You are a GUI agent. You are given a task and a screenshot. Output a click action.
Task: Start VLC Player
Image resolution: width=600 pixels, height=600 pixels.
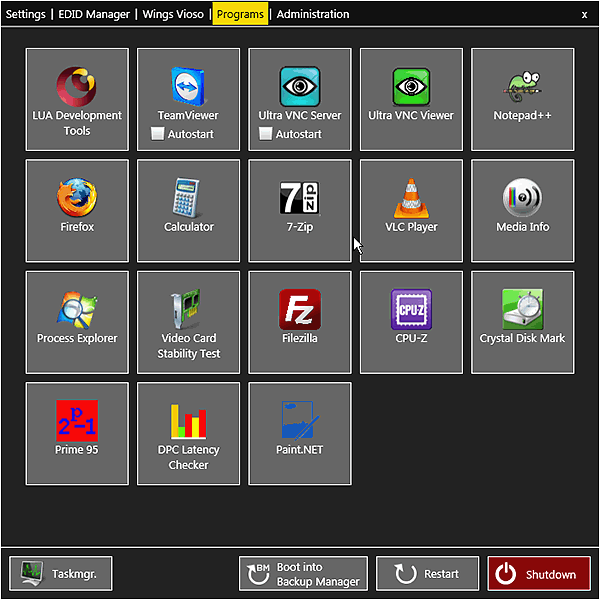[411, 211]
